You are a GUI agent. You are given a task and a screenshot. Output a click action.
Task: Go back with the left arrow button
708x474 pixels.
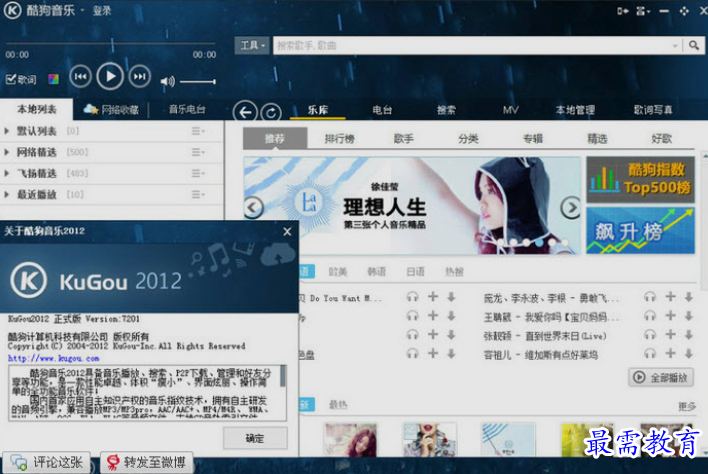coord(245,112)
